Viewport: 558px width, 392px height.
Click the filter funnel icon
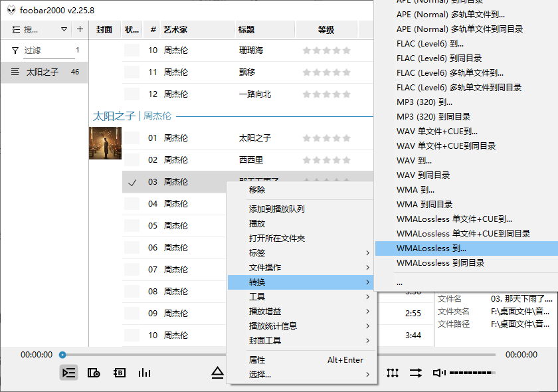pos(15,50)
